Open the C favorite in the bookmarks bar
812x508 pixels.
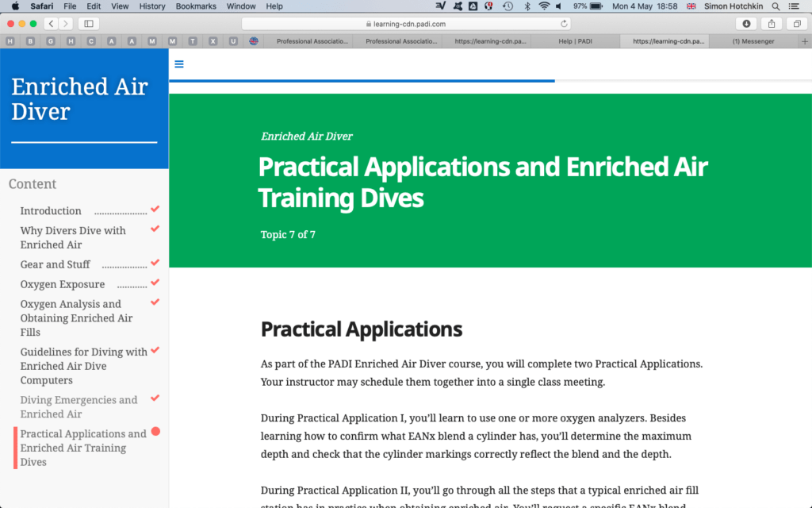click(x=91, y=41)
